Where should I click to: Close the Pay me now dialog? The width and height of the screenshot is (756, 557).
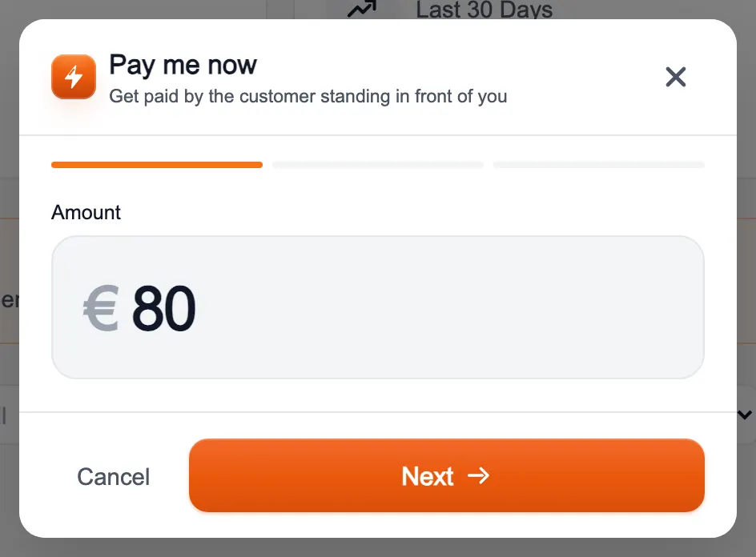(x=675, y=77)
